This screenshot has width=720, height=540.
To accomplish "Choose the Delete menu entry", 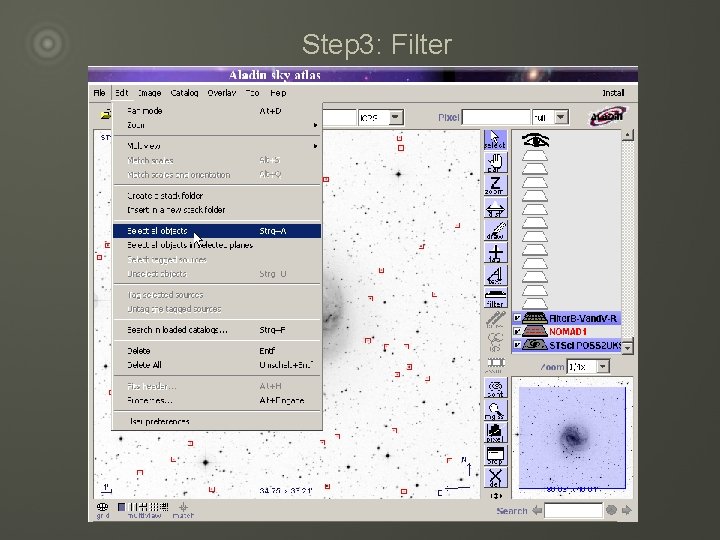I will click(217, 351).
